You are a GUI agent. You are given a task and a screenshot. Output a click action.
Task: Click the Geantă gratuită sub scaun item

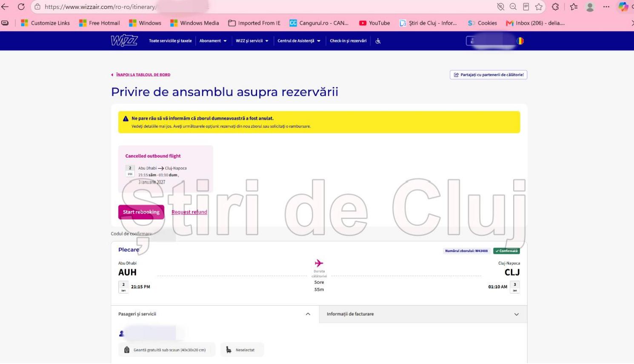[x=167, y=350]
